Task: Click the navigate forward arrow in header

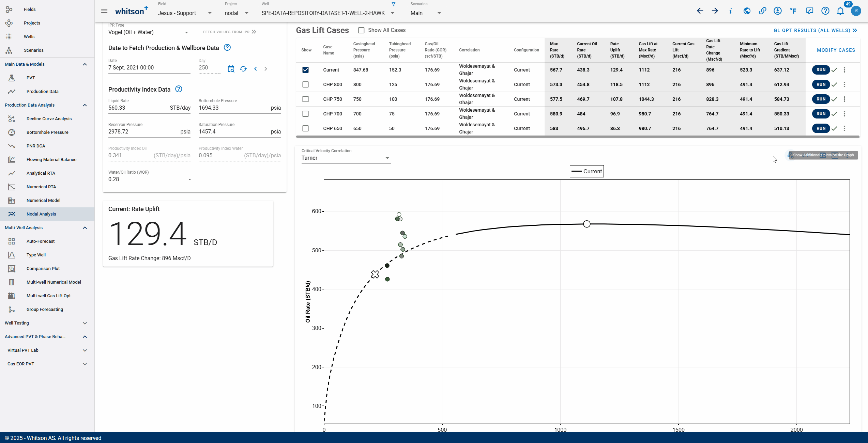Action: point(715,11)
